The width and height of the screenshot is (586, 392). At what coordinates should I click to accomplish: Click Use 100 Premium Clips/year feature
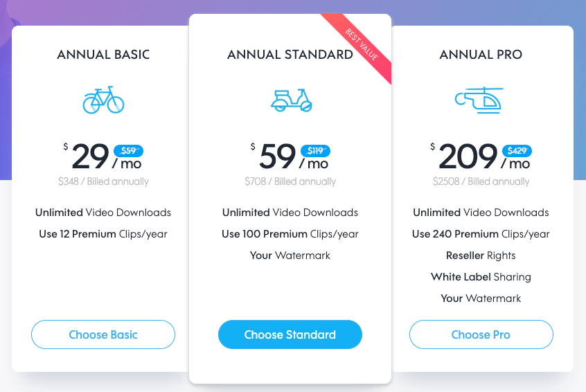coord(290,234)
